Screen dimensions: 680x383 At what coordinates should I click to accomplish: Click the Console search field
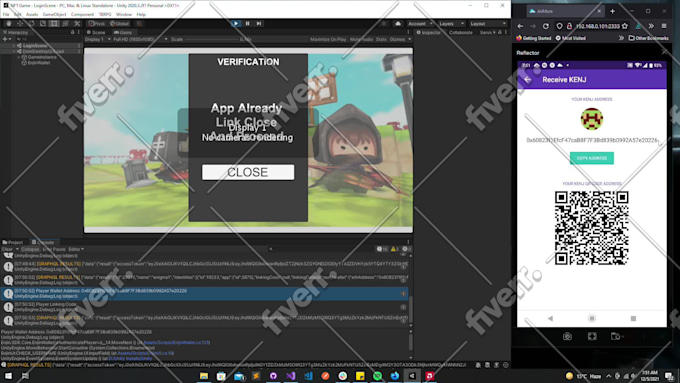321,249
